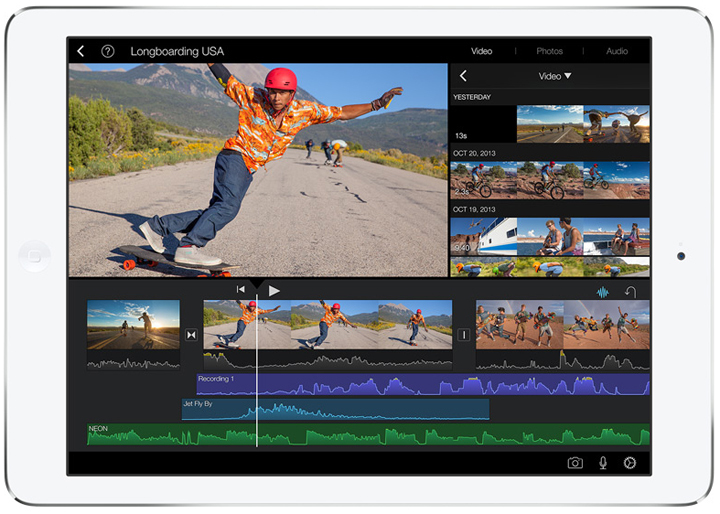720x514 pixels.
Task: Tap the Longboarding USA project title
Action: tap(177, 51)
